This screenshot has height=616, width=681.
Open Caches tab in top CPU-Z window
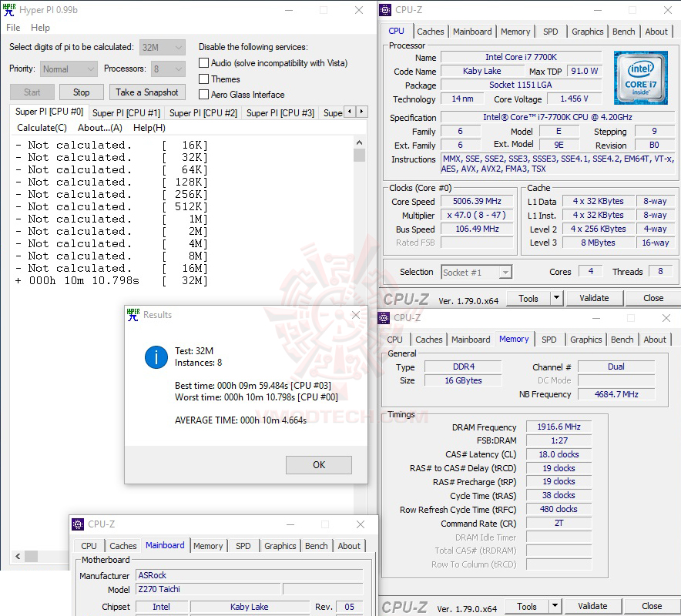(431, 32)
